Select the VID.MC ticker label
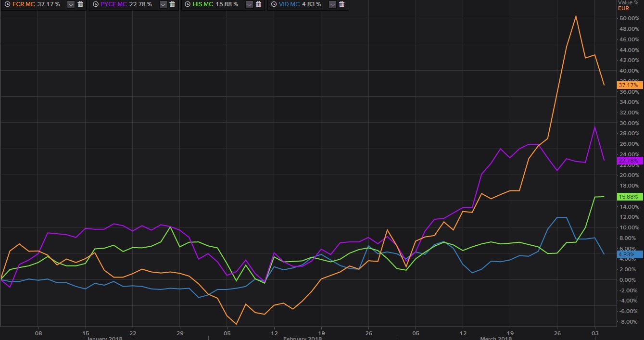 pyautogui.click(x=289, y=4)
